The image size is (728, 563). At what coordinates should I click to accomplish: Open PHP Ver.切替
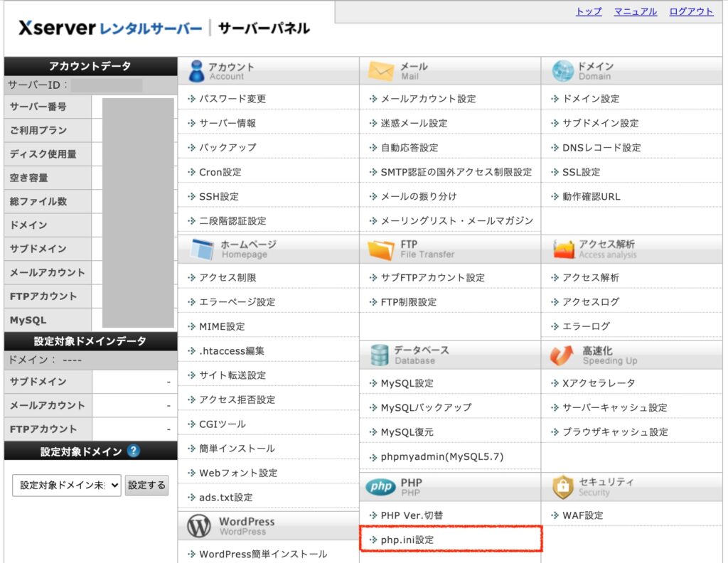[412, 515]
